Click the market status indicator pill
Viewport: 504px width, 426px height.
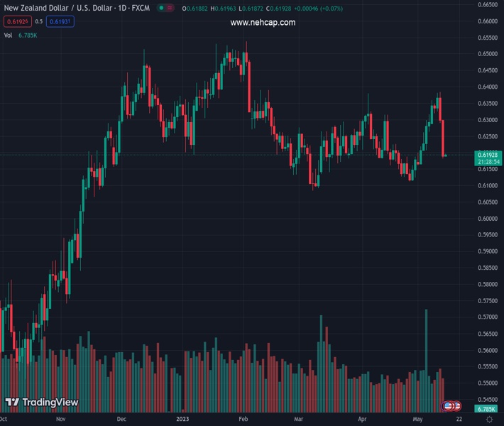pos(164,9)
